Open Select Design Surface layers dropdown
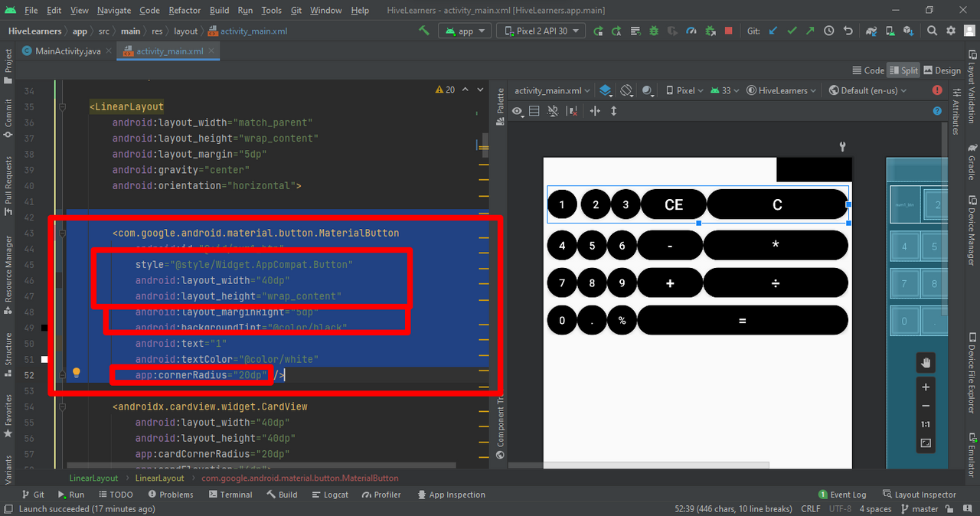The width and height of the screenshot is (980, 516). tap(606, 90)
